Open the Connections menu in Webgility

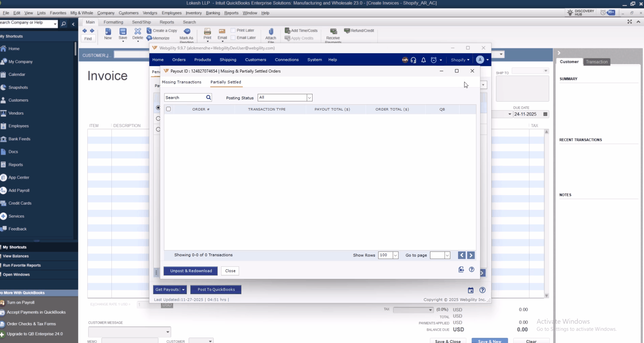pyautogui.click(x=287, y=60)
